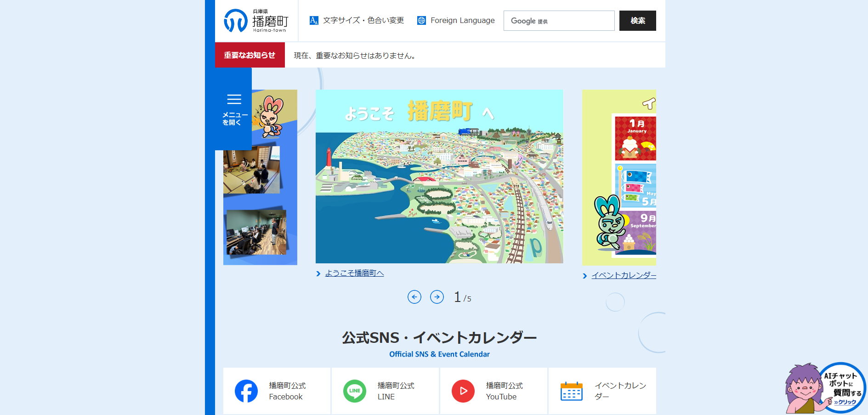
Task: Click the calendar icon
Action: 572,391
